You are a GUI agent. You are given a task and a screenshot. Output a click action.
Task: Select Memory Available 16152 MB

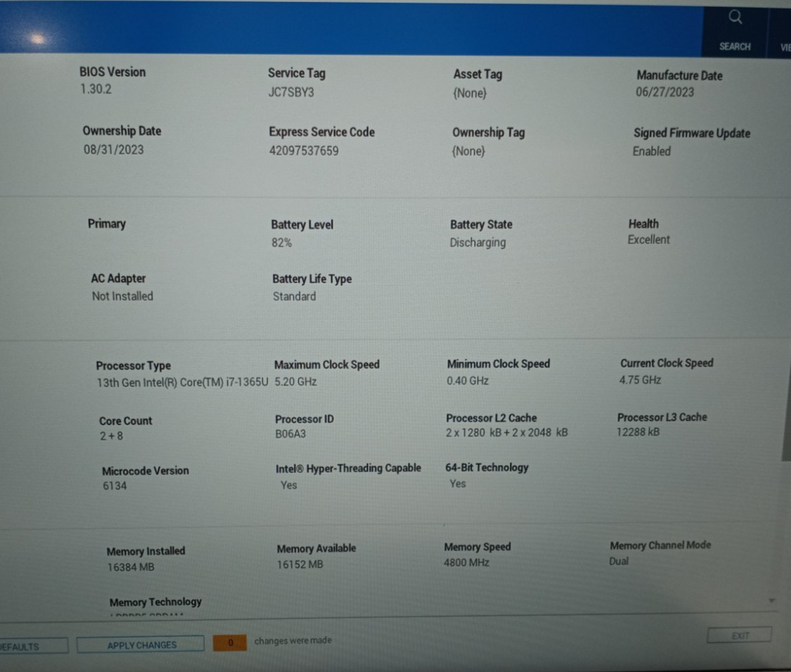(x=300, y=564)
